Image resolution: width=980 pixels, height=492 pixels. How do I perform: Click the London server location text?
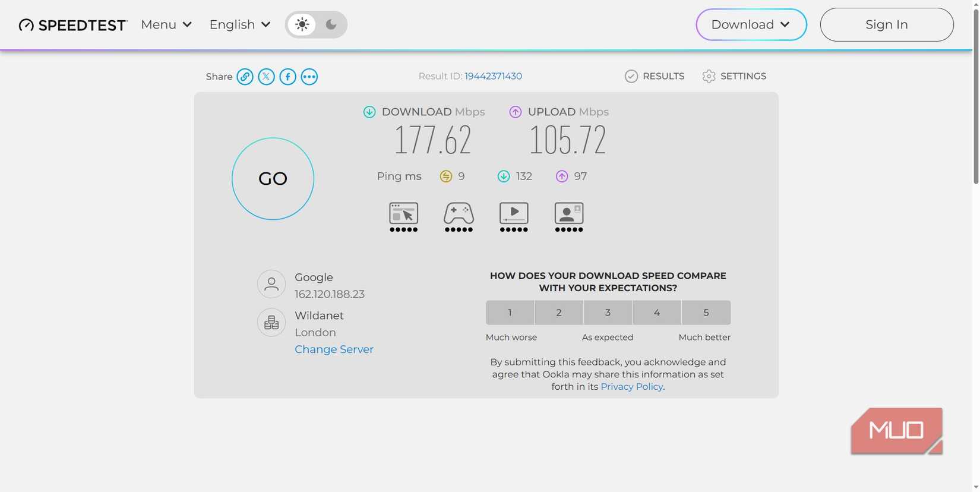315,333
